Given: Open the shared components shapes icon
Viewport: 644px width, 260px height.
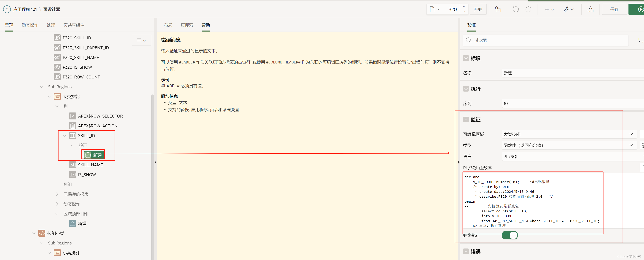Looking at the screenshot, I should click(x=590, y=9).
